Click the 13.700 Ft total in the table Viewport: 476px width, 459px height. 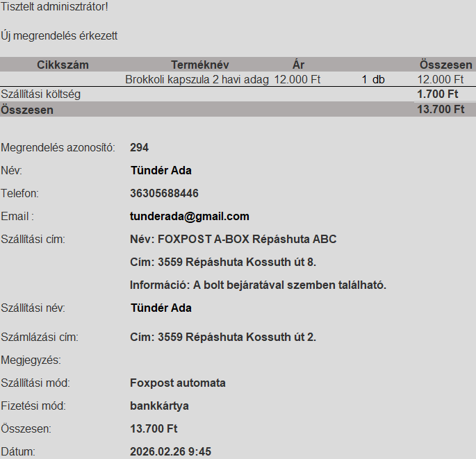click(x=440, y=109)
